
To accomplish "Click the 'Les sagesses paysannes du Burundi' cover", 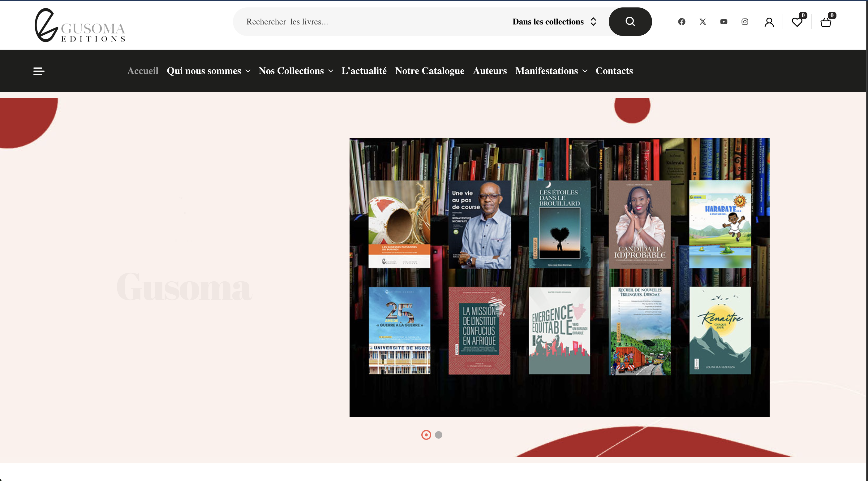I will 399,224.
